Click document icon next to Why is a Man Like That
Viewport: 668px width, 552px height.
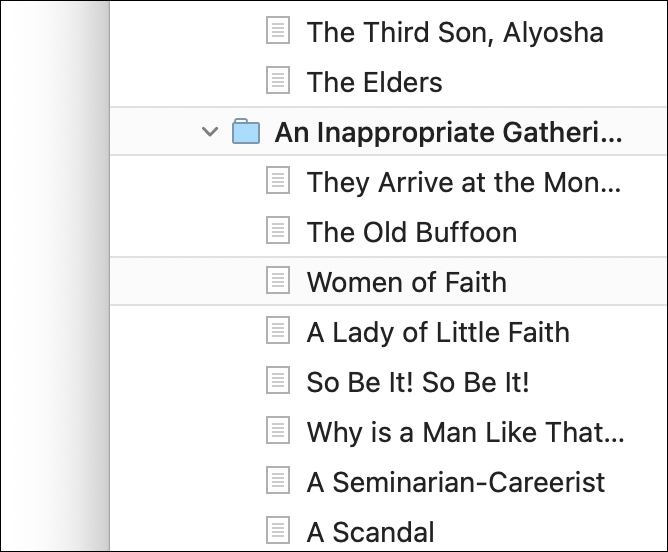click(x=278, y=431)
